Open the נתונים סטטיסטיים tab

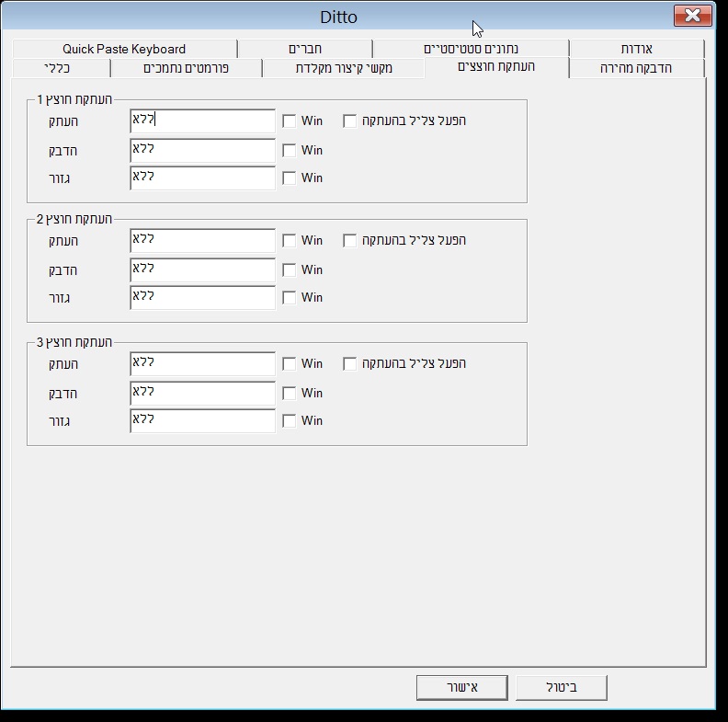[x=471, y=49]
